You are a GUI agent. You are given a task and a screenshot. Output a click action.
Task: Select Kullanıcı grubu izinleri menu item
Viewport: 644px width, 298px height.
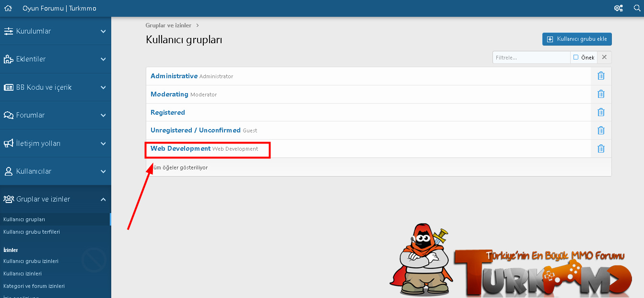click(31, 261)
